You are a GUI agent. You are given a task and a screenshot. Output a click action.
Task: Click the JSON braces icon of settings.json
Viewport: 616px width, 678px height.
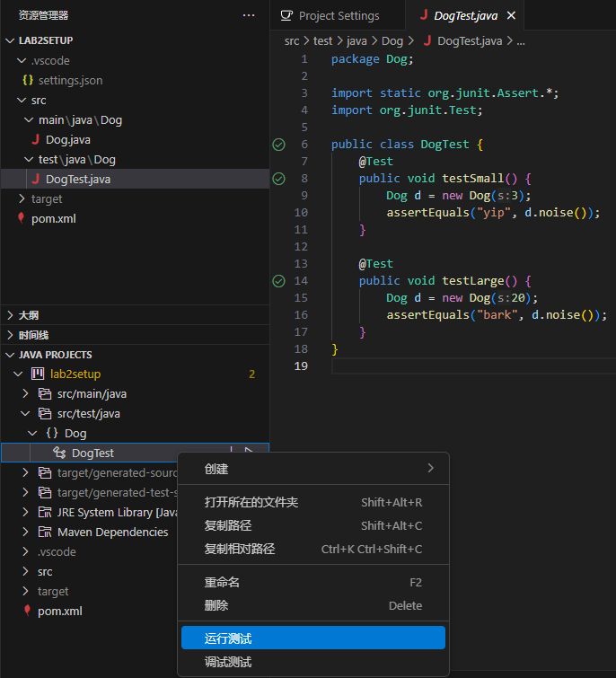pyautogui.click(x=28, y=80)
